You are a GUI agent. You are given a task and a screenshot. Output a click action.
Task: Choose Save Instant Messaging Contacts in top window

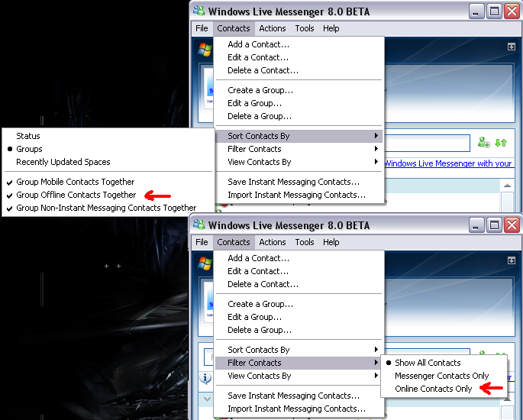(x=299, y=182)
